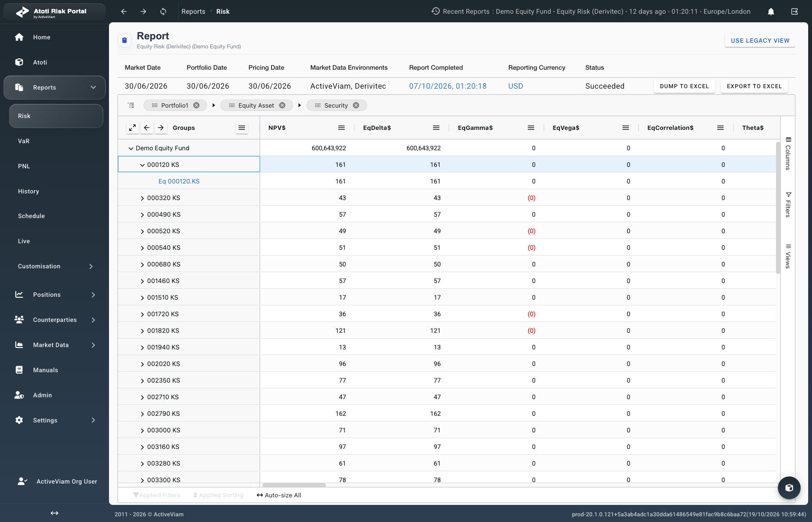
Task: Click the group list icon before Portfolio1
Action: coord(131,105)
